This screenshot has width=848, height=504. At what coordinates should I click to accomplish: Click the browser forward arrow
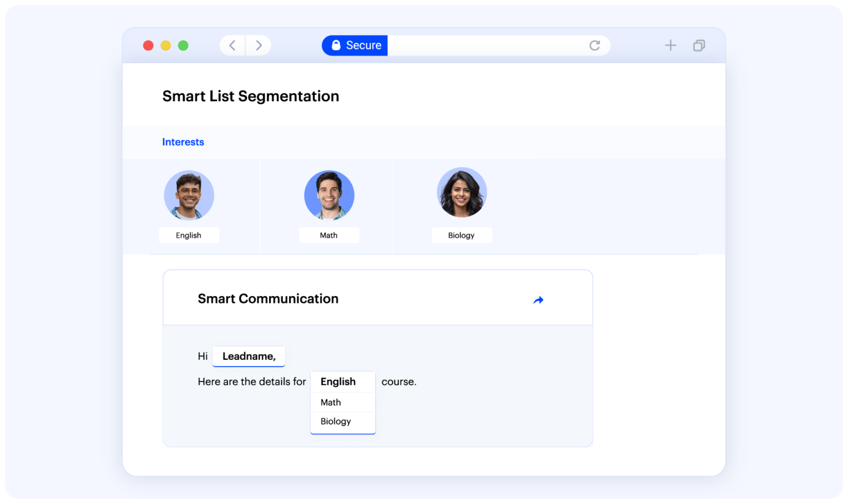[x=258, y=46]
